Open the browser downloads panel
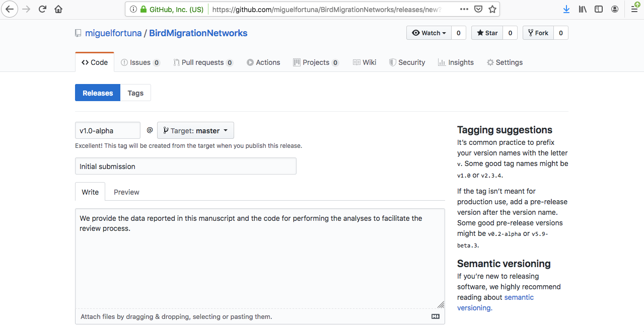The height and width of the screenshot is (332, 644). [566, 9]
